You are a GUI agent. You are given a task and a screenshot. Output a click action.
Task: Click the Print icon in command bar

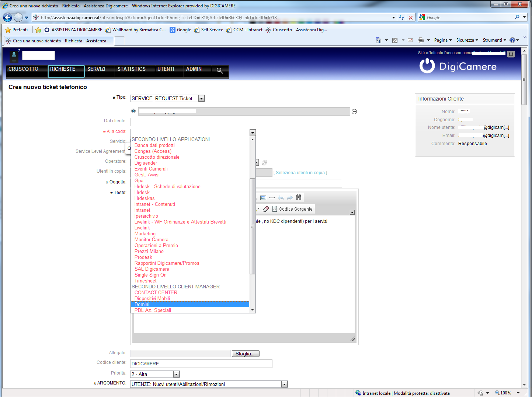tap(421, 40)
